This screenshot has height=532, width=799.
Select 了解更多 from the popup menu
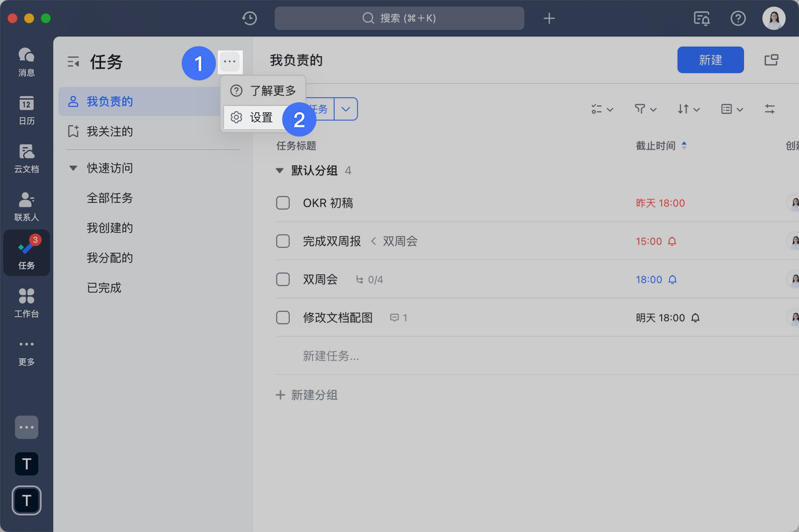pyautogui.click(x=272, y=91)
